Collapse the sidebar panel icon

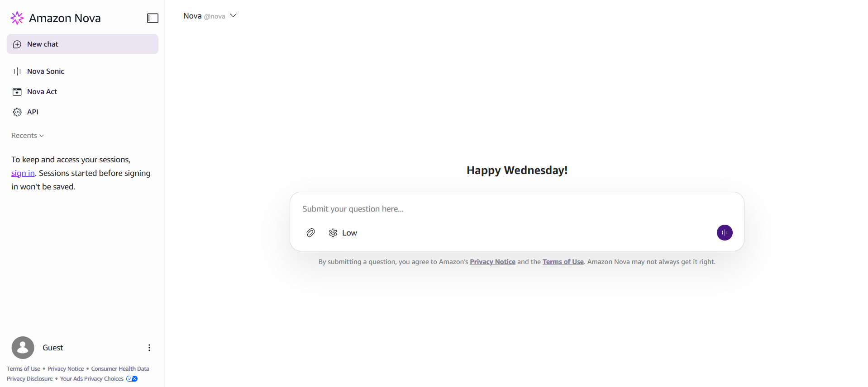tap(153, 18)
